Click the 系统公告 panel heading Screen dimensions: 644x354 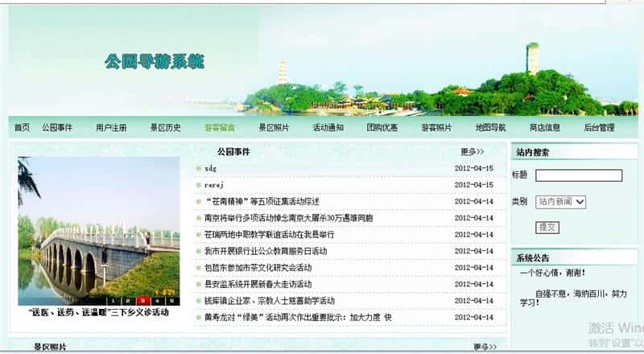[x=533, y=258]
